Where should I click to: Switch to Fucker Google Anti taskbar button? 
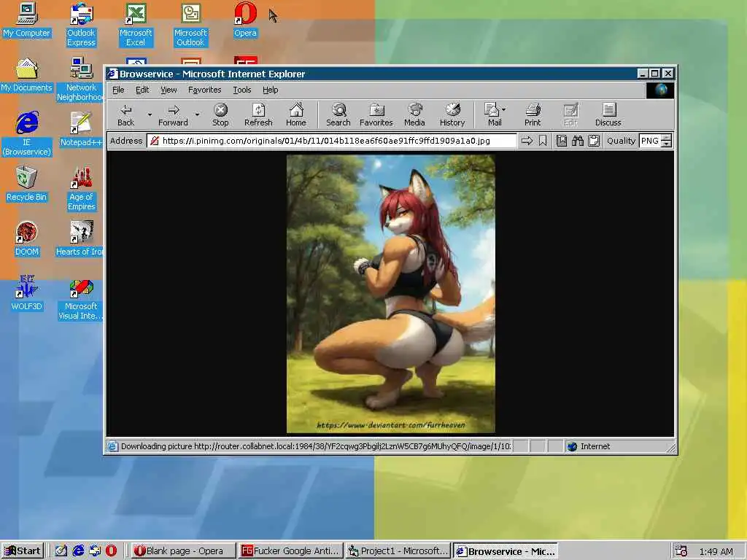(x=290, y=551)
